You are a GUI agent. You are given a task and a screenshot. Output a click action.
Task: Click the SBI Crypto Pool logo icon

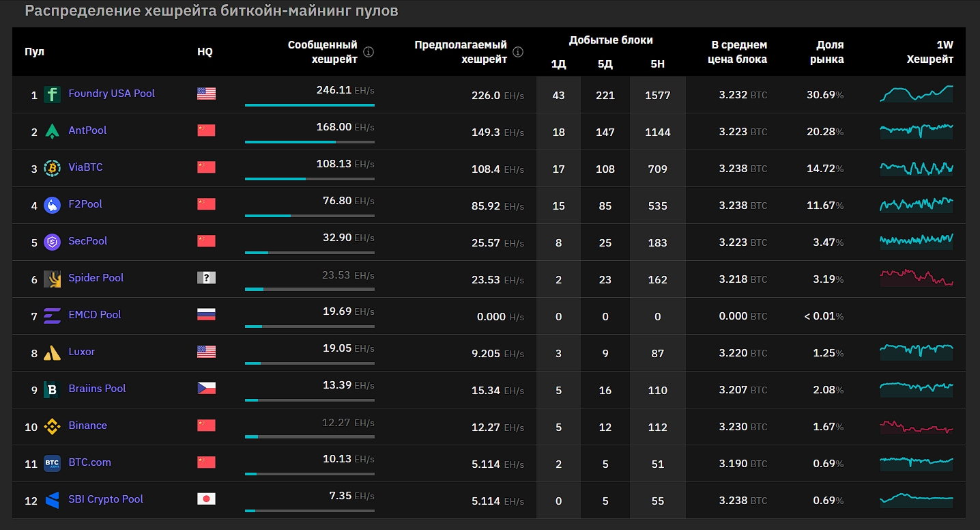[x=52, y=500]
